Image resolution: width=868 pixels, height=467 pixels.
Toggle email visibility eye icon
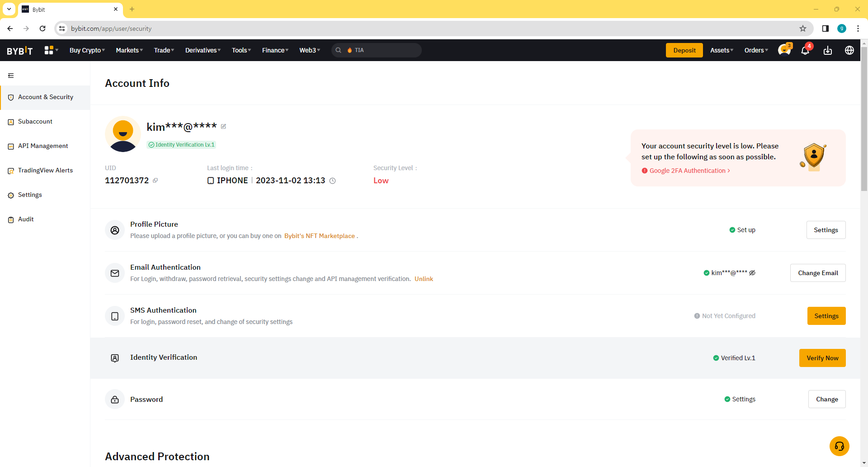(x=752, y=273)
